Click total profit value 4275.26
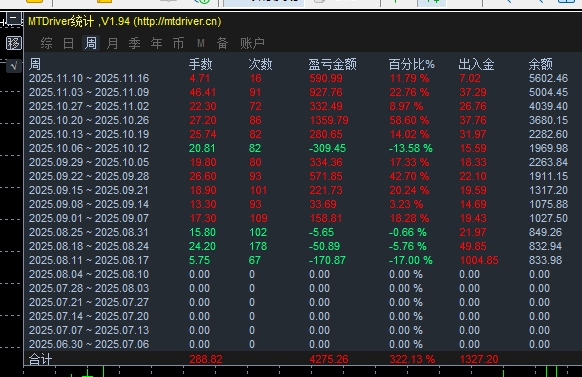The image size is (582, 377). pyautogui.click(x=329, y=359)
